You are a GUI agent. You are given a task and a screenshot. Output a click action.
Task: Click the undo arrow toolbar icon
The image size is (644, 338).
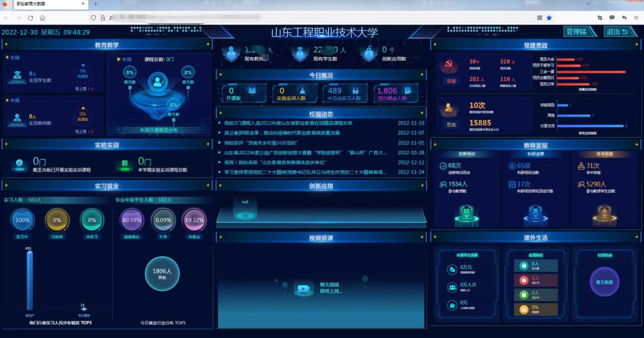pos(624,18)
